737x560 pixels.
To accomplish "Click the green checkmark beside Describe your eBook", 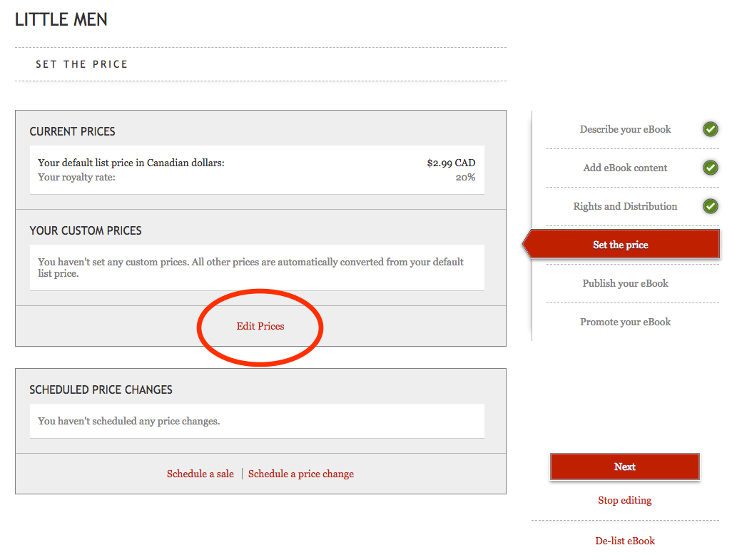I will 710,129.
